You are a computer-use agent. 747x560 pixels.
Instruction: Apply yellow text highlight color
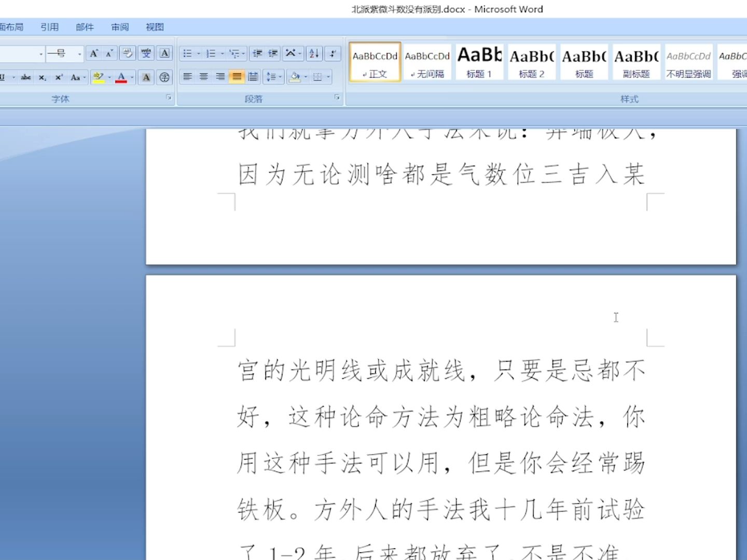[99, 77]
